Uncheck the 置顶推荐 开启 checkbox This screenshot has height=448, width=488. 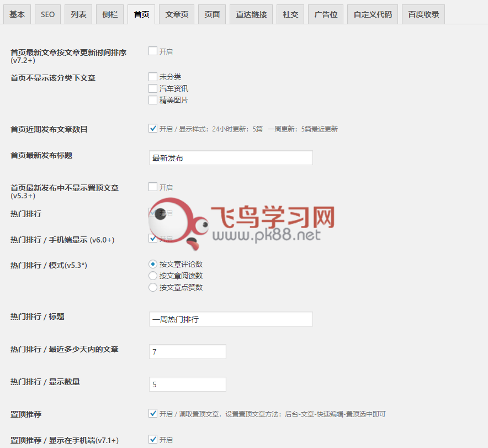coord(153,413)
